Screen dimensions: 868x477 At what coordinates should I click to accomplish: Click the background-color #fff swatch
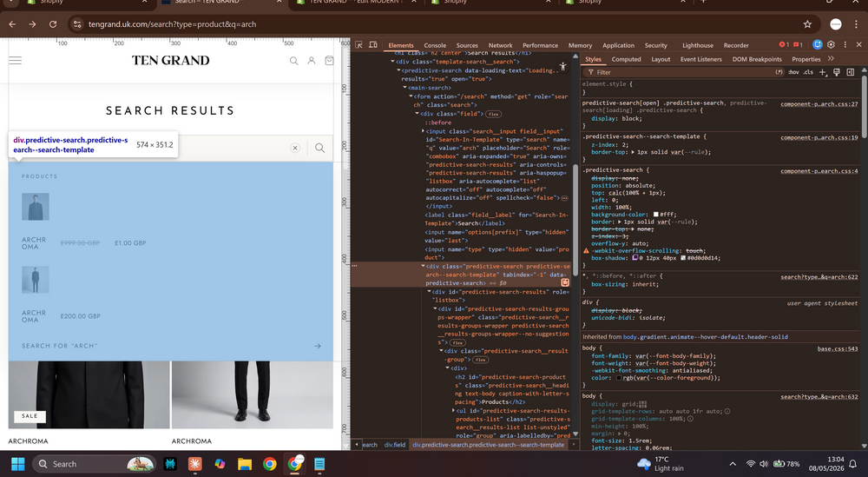pyautogui.click(x=655, y=215)
